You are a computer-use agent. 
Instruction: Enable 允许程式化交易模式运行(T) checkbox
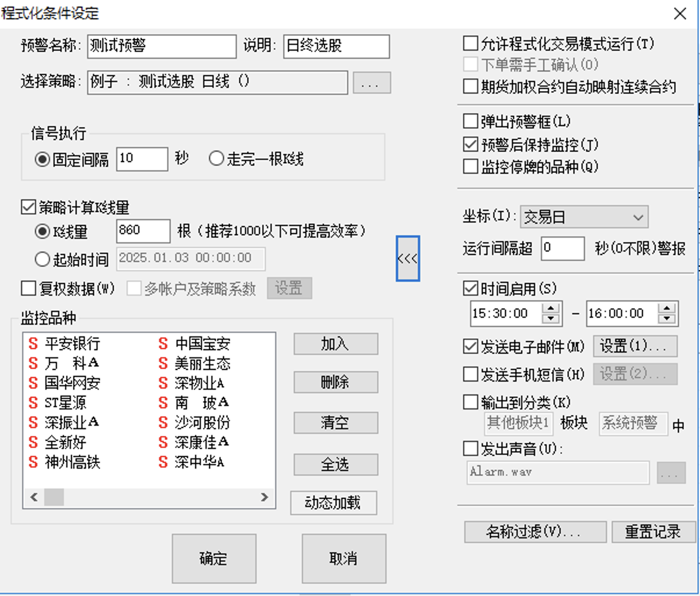[471, 44]
